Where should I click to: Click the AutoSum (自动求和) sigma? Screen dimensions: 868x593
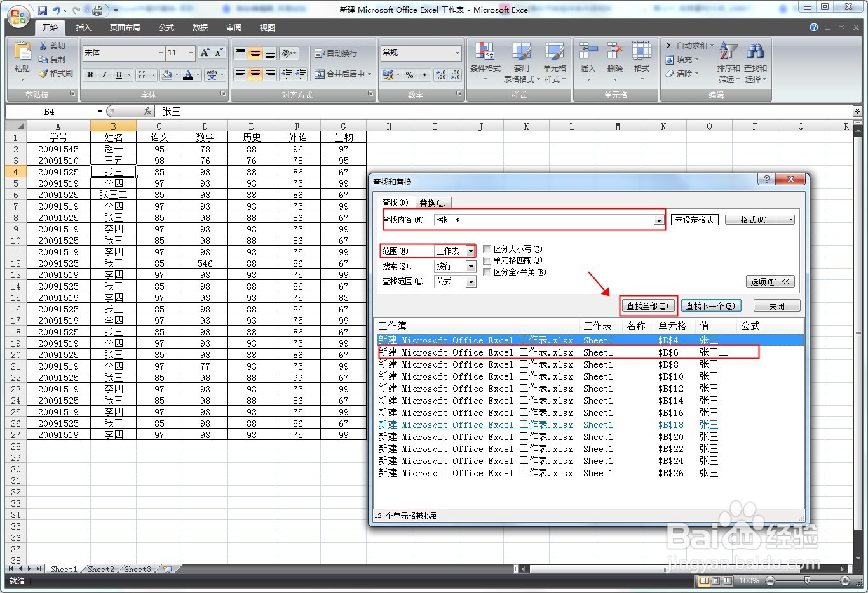pyautogui.click(x=670, y=46)
